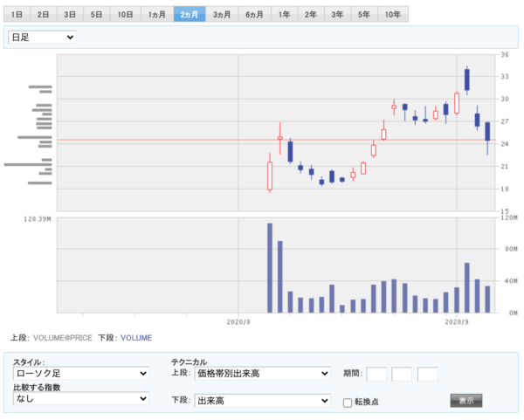This screenshot has width=524, height=420.
Task: Switch to the 10年 tab
Action: click(x=393, y=14)
